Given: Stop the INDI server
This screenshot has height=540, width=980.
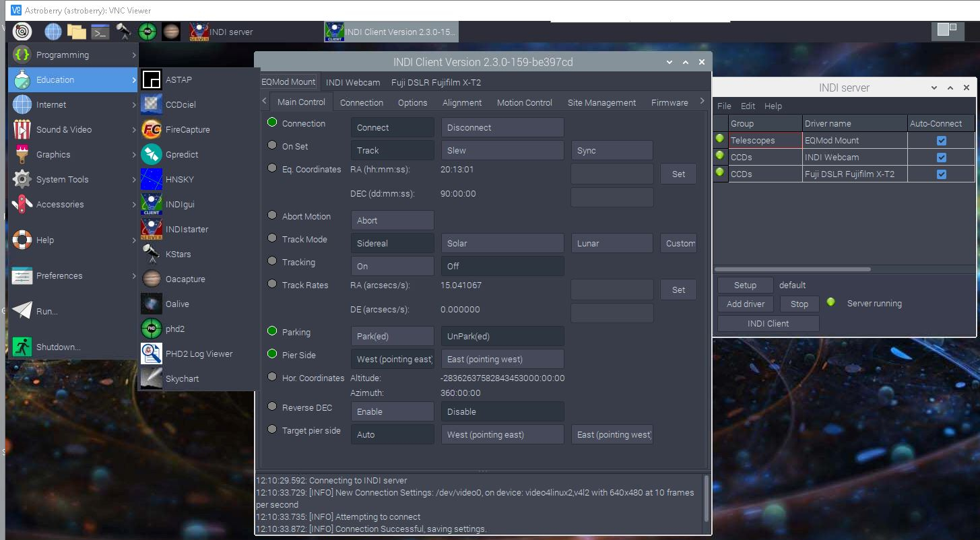Looking at the screenshot, I should coord(799,304).
